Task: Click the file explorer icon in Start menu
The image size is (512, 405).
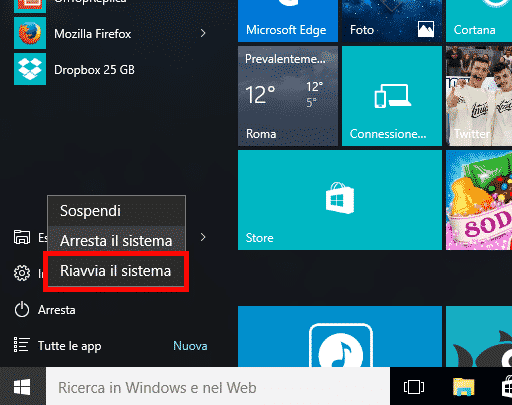Action: pos(22,237)
